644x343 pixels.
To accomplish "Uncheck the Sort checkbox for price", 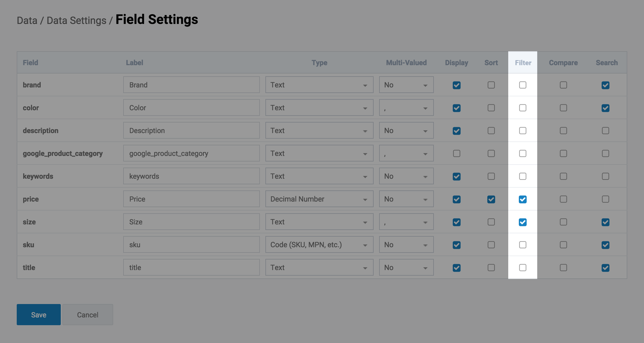I will (491, 199).
